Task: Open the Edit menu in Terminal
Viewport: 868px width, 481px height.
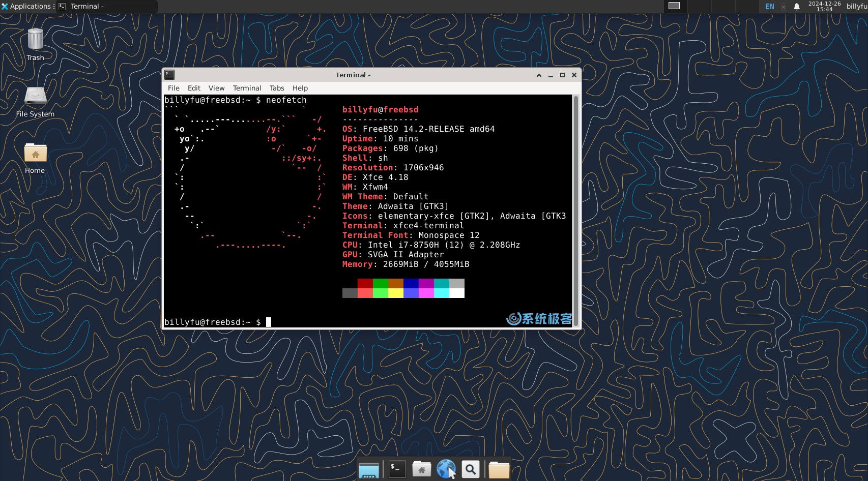Action: click(x=194, y=88)
